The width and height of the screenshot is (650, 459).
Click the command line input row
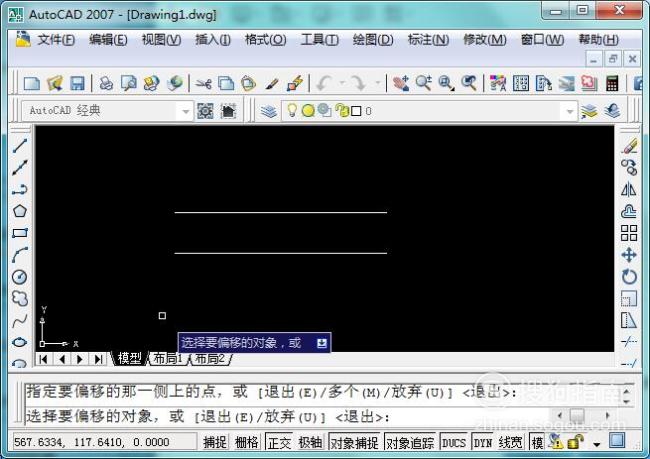(286, 416)
